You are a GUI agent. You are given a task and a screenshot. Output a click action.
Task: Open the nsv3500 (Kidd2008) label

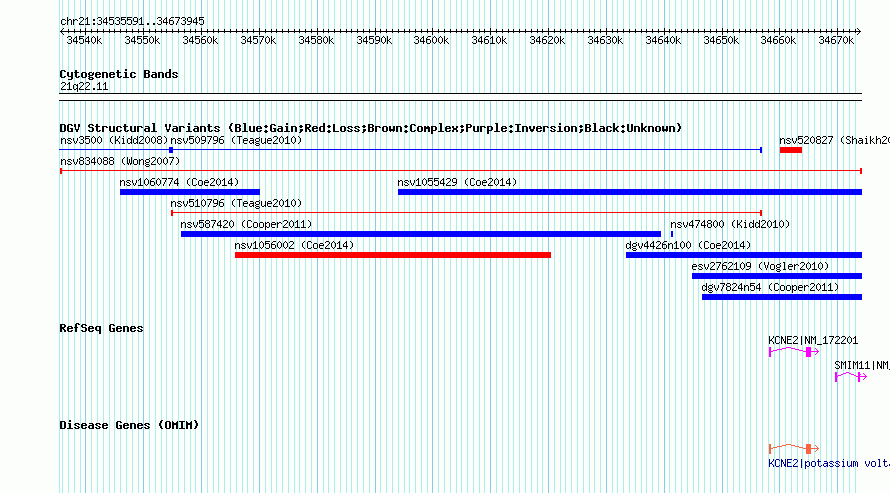click(x=114, y=140)
